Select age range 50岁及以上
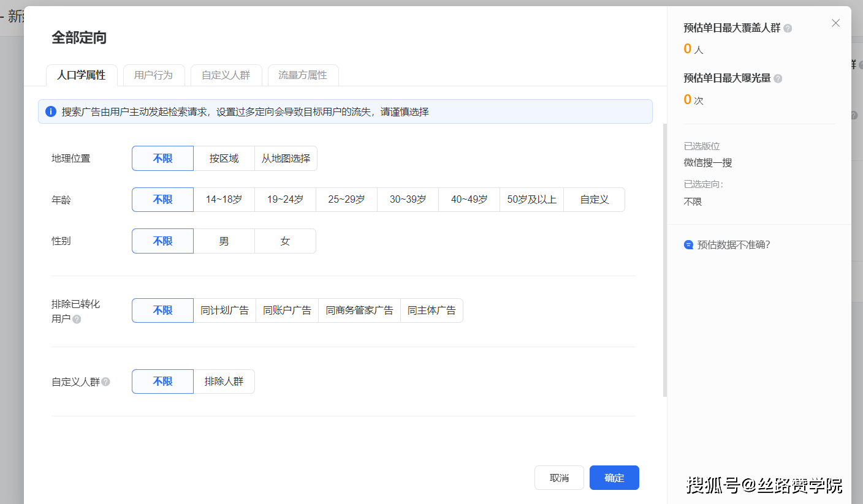 tap(531, 200)
